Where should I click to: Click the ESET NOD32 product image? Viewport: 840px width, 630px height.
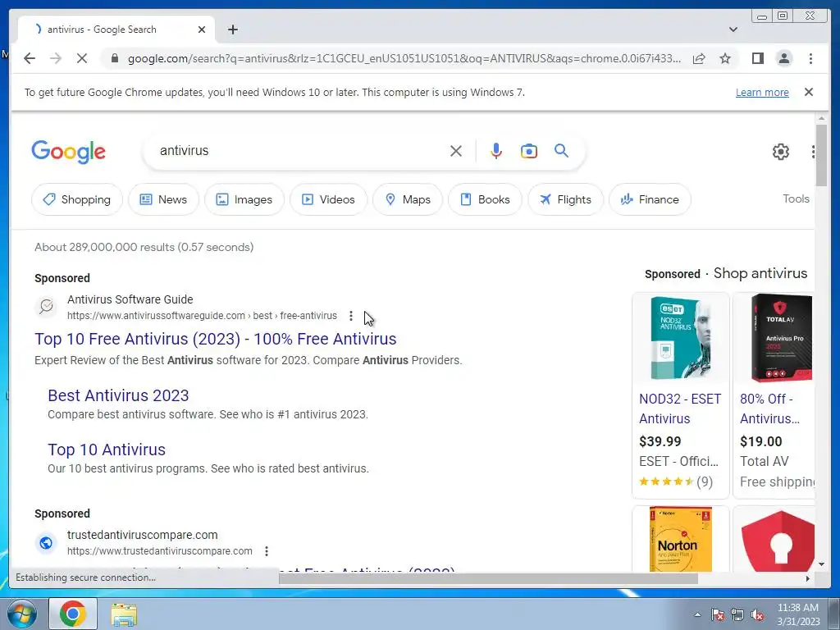point(680,339)
